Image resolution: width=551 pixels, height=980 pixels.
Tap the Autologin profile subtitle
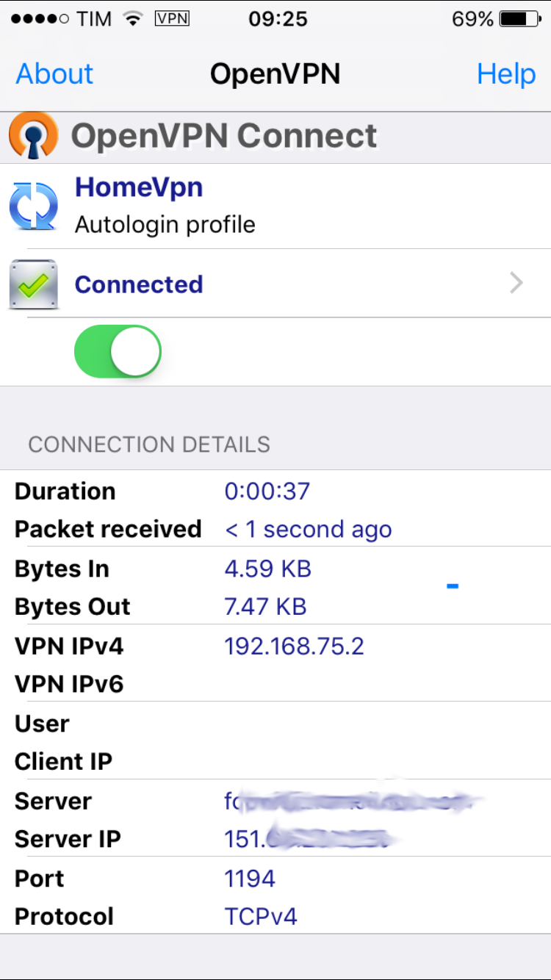click(165, 225)
